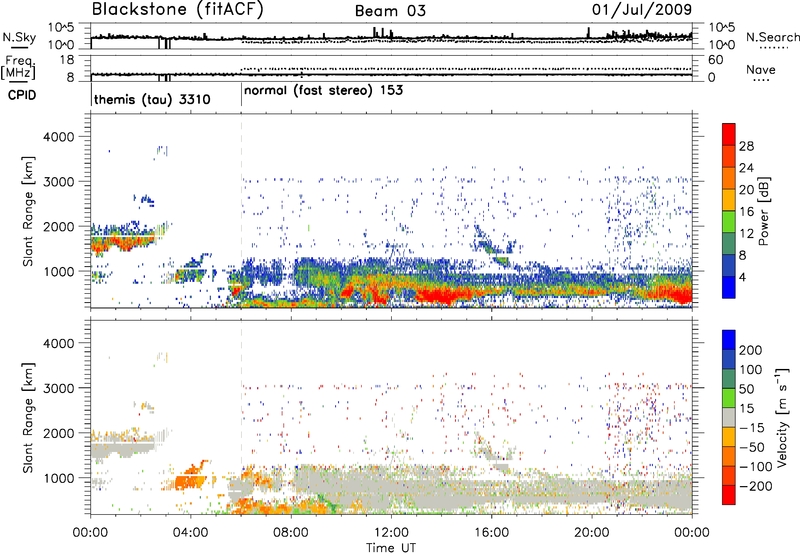Click the "04:00" time axis tick label
This screenshot has height=554, width=800.
[191, 533]
